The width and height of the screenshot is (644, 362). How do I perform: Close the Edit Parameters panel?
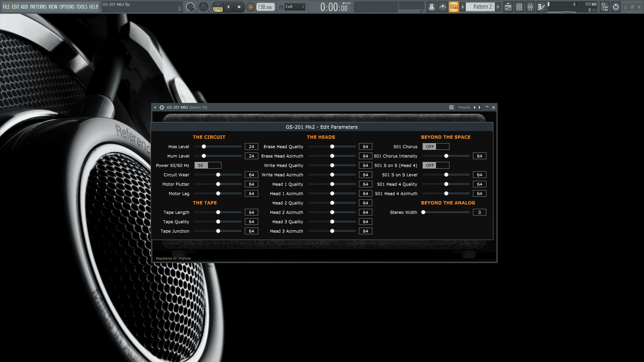pyautogui.click(x=488, y=127)
